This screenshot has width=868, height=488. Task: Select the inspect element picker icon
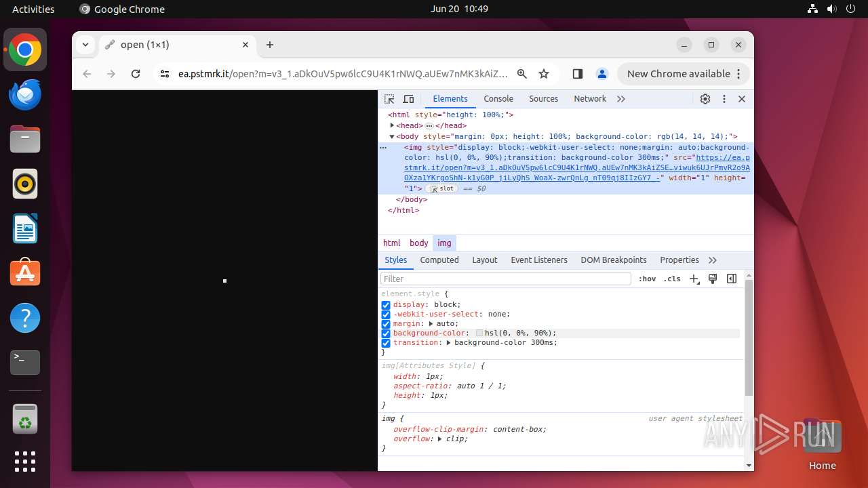click(389, 99)
